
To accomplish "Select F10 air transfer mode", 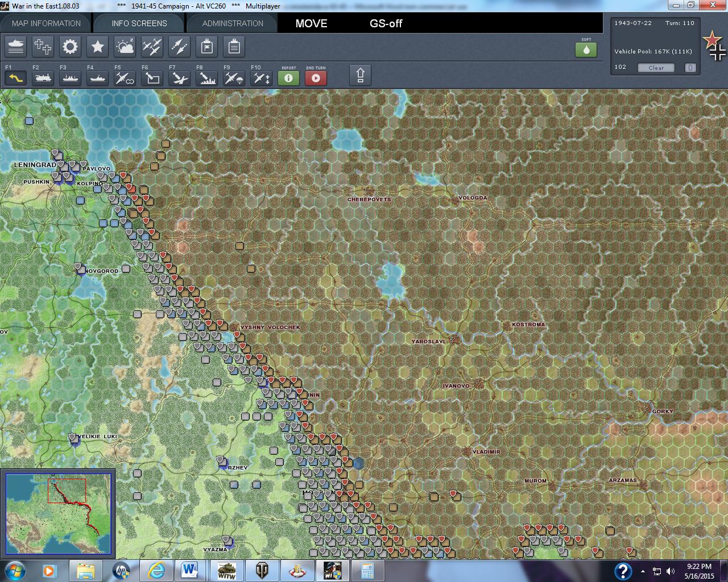I will [262, 78].
